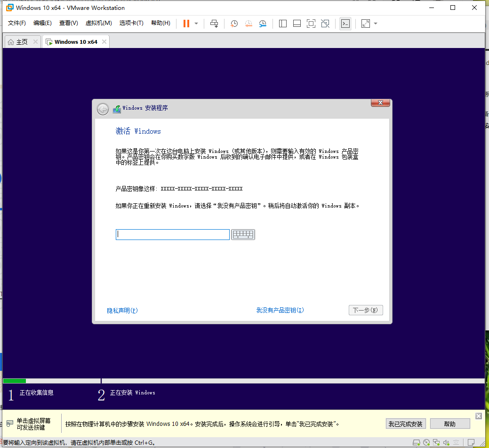Dismiss the yellow installation hint bar

[479, 416]
